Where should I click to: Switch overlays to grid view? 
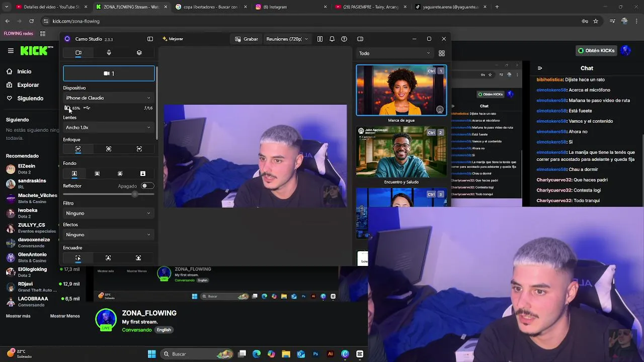[442, 53]
